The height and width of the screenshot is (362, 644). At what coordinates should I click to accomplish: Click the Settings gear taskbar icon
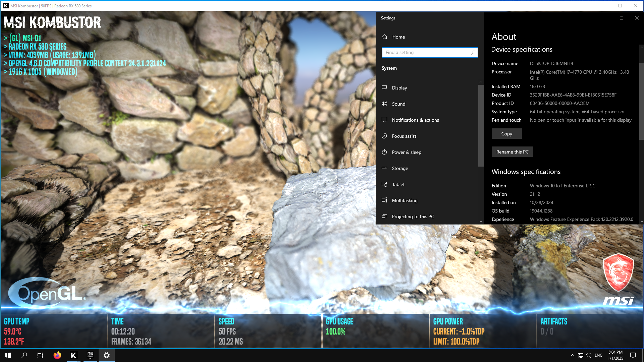tap(107, 355)
